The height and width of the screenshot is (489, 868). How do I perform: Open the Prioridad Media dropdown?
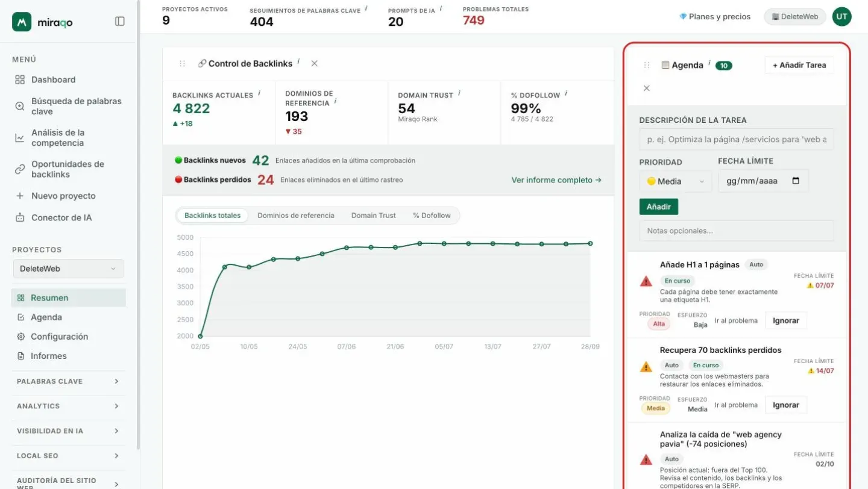676,181
